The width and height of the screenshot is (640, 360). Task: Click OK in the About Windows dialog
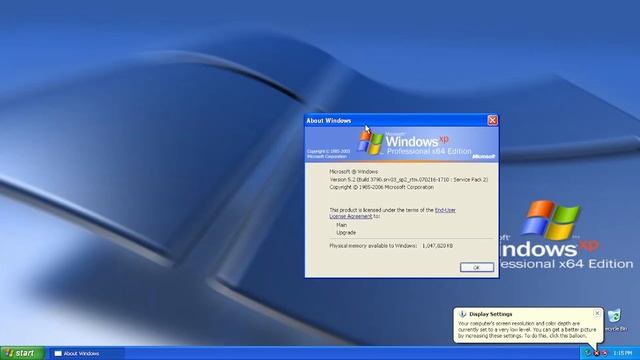click(x=476, y=267)
